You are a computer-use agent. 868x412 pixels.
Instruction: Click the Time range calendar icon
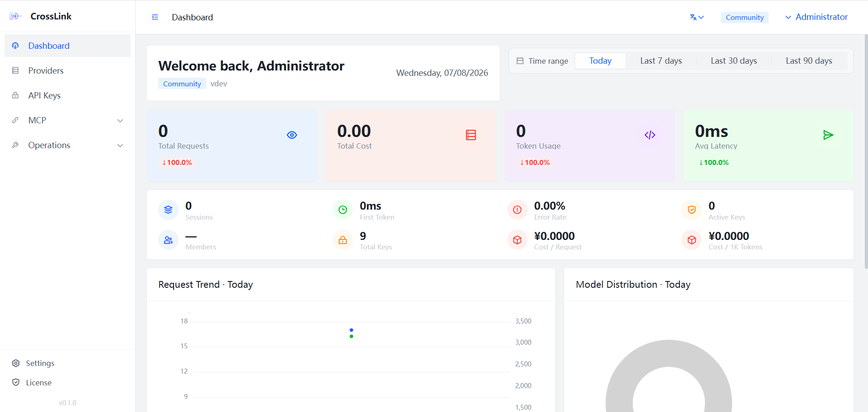[520, 61]
